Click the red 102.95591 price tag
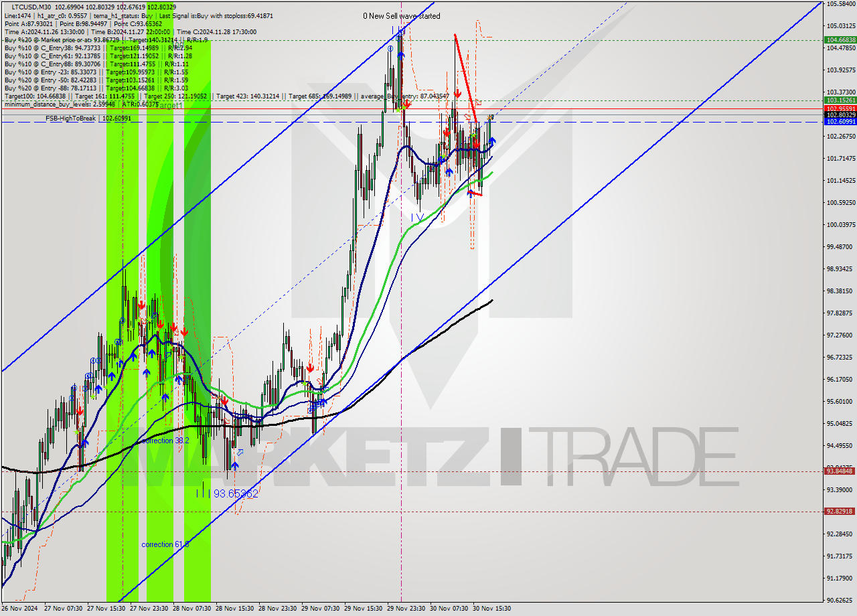 click(840, 108)
